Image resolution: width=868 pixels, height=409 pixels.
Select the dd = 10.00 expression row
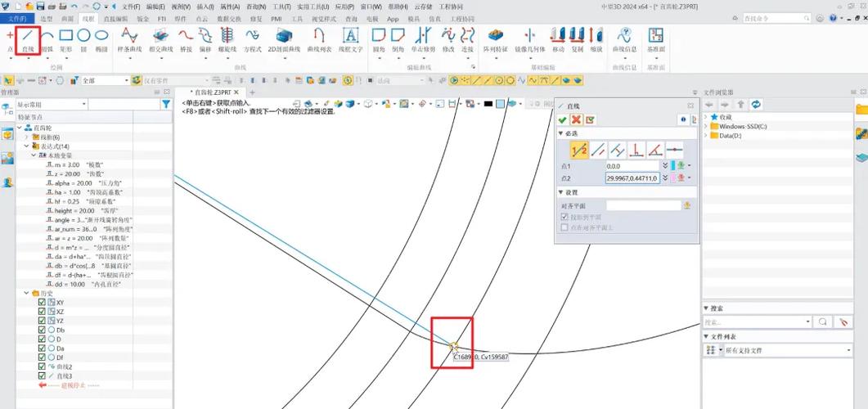[83, 284]
